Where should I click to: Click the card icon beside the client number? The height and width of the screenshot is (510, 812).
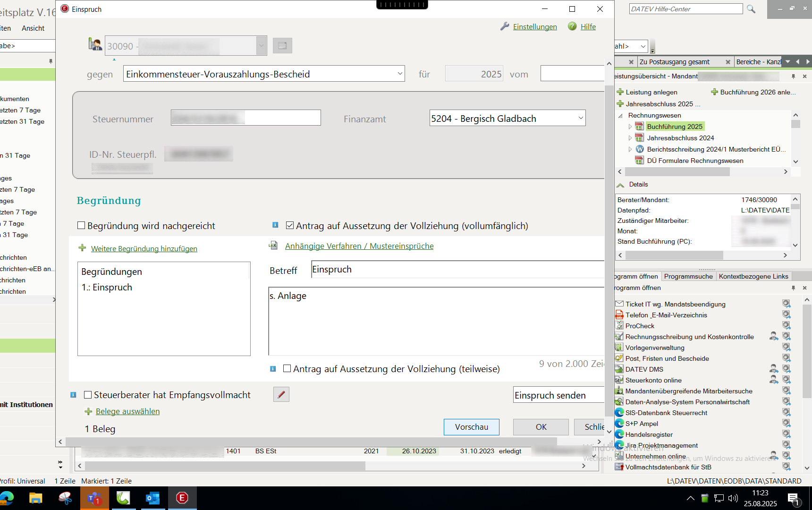tap(282, 46)
